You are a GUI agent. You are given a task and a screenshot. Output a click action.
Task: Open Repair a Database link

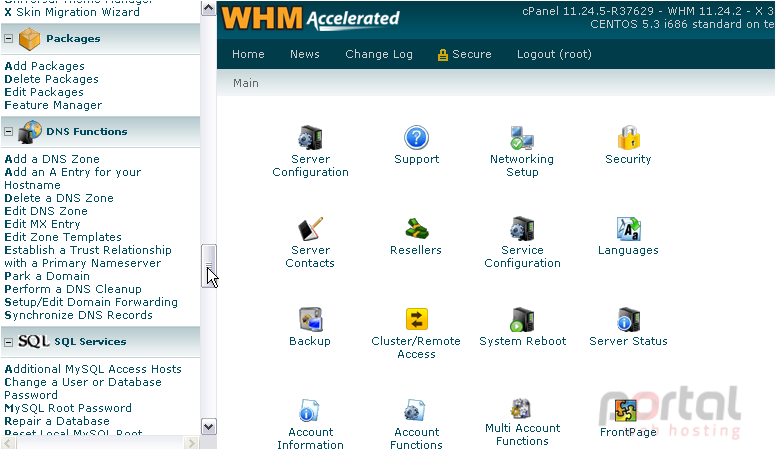click(x=57, y=421)
